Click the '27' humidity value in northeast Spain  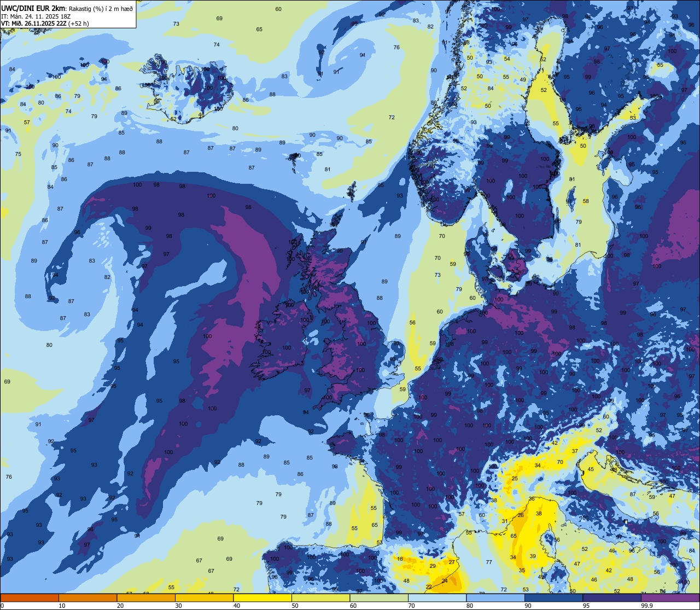tap(452, 562)
